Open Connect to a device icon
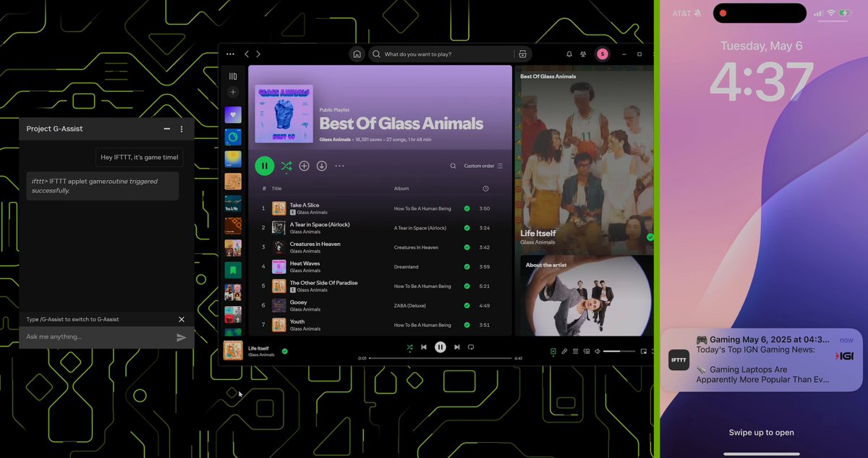This screenshot has width=868, height=458. click(587, 352)
